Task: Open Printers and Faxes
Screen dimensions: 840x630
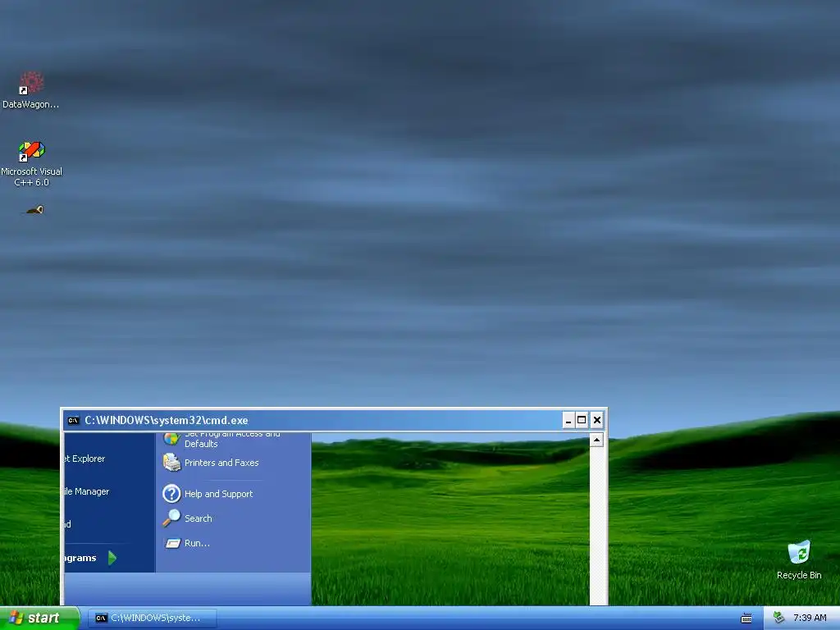Action: tap(211, 463)
